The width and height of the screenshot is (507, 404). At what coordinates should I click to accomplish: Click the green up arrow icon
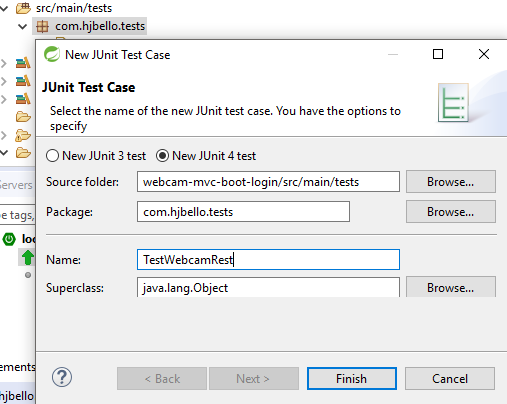tap(28, 257)
